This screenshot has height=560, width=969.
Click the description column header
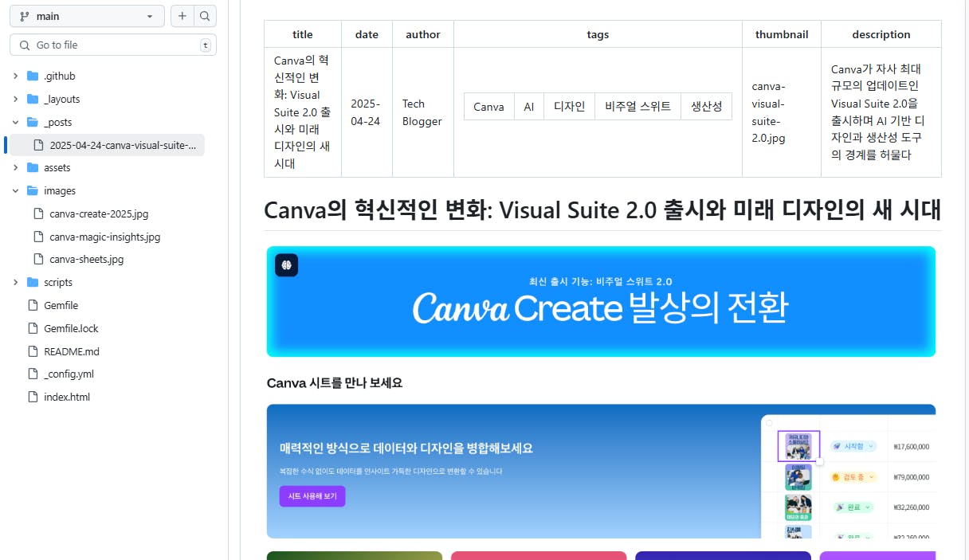point(881,34)
